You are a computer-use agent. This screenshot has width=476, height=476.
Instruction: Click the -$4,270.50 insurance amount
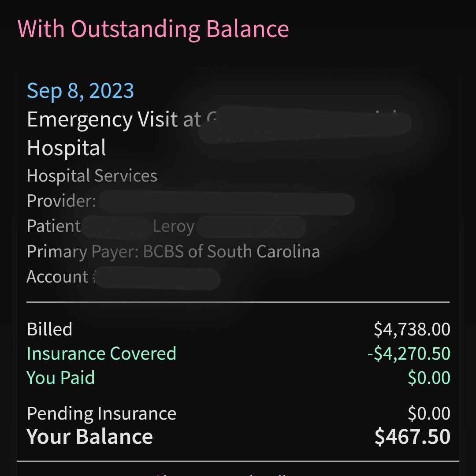click(x=409, y=353)
